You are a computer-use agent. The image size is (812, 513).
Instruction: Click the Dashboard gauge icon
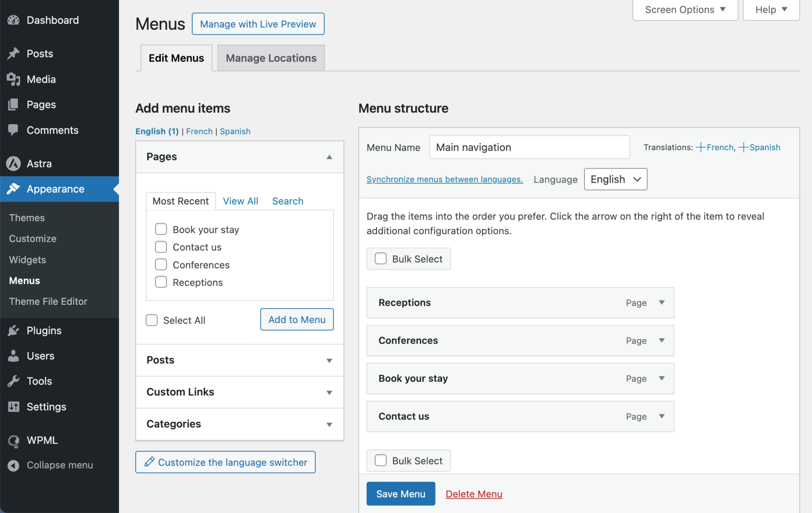pyautogui.click(x=13, y=20)
